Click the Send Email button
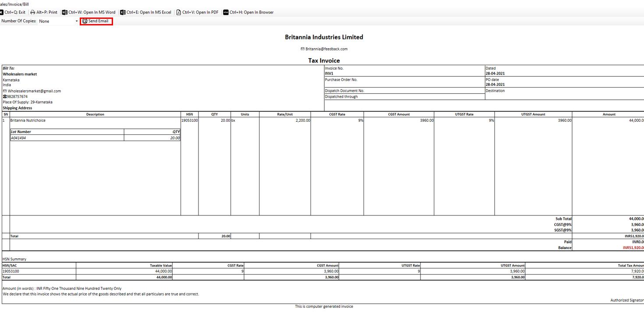Viewport: 644px width, 317px height. point(96,21)
